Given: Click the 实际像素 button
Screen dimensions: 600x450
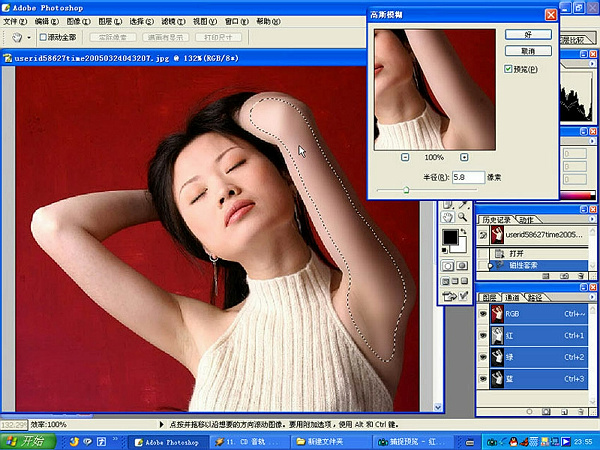Looking at the screenshot, I should coord(112,37).
